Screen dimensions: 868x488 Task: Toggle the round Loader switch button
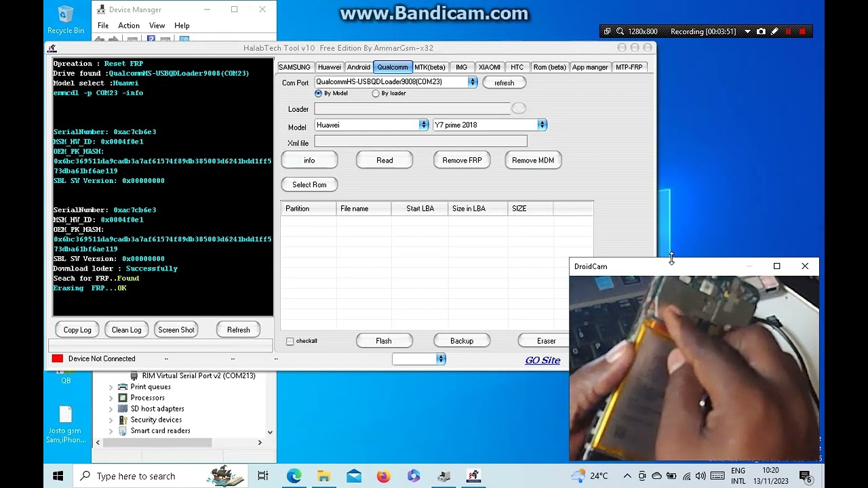(519, 108)
